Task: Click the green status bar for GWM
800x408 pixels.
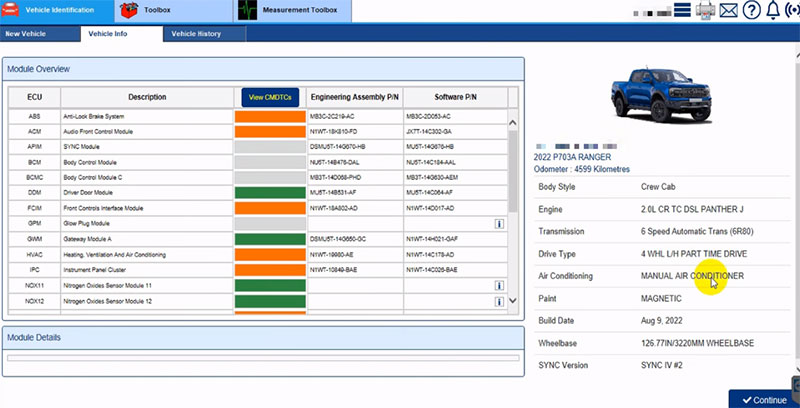Action: point(270,239)
